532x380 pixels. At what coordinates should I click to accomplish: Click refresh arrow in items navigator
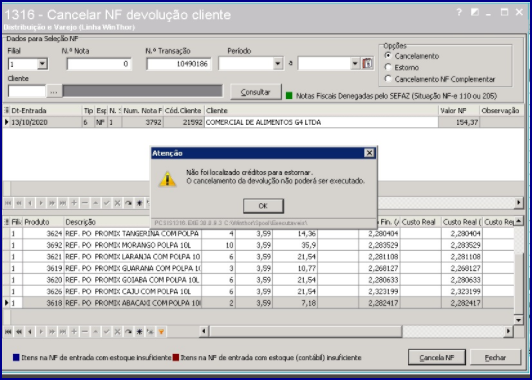click(128, 332)
